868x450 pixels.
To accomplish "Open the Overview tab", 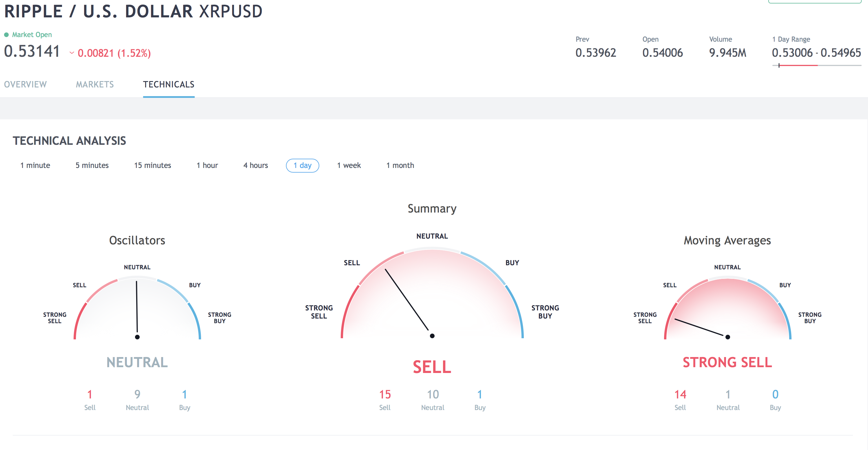I will 25,84.
